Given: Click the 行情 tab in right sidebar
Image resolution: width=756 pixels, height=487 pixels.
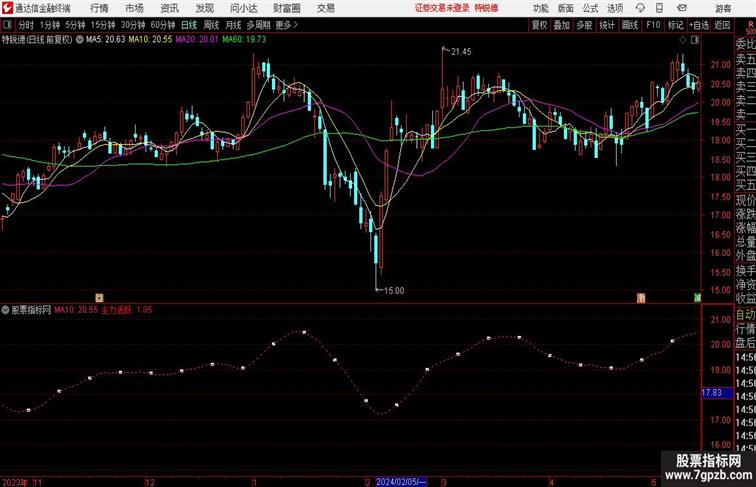Looking at the screenshot, I should coord(745,329).
